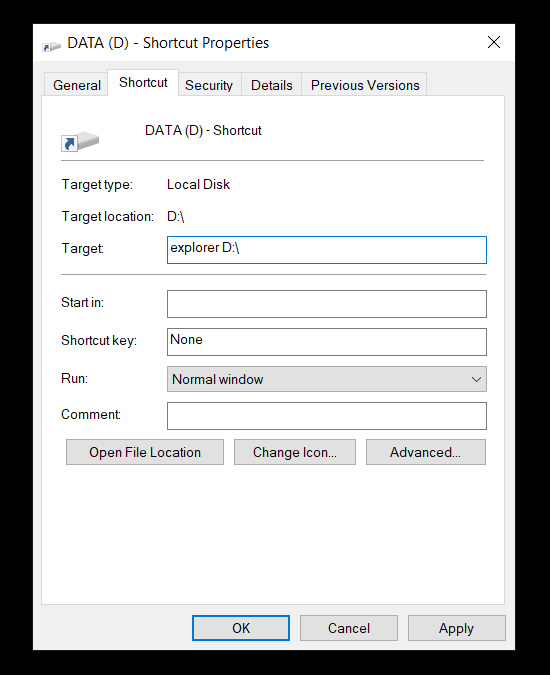Click the Cancel button
The width and height of the screenshot is (550, 675).
coord(349,628)
